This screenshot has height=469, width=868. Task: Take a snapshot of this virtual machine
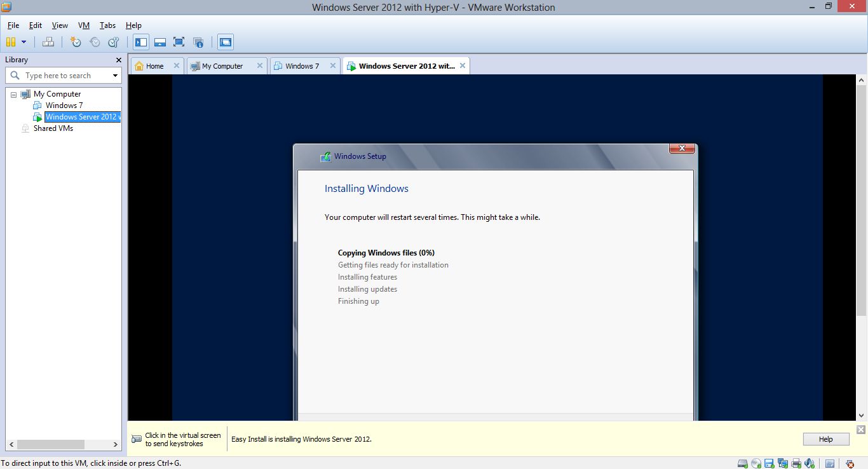tap(76, 42)
